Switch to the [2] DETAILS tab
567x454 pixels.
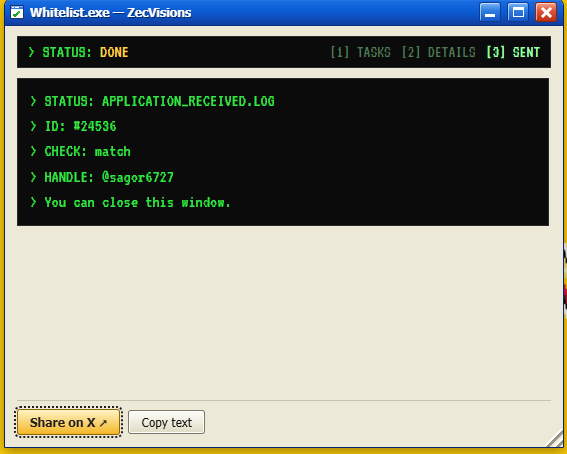pos(439,52)
